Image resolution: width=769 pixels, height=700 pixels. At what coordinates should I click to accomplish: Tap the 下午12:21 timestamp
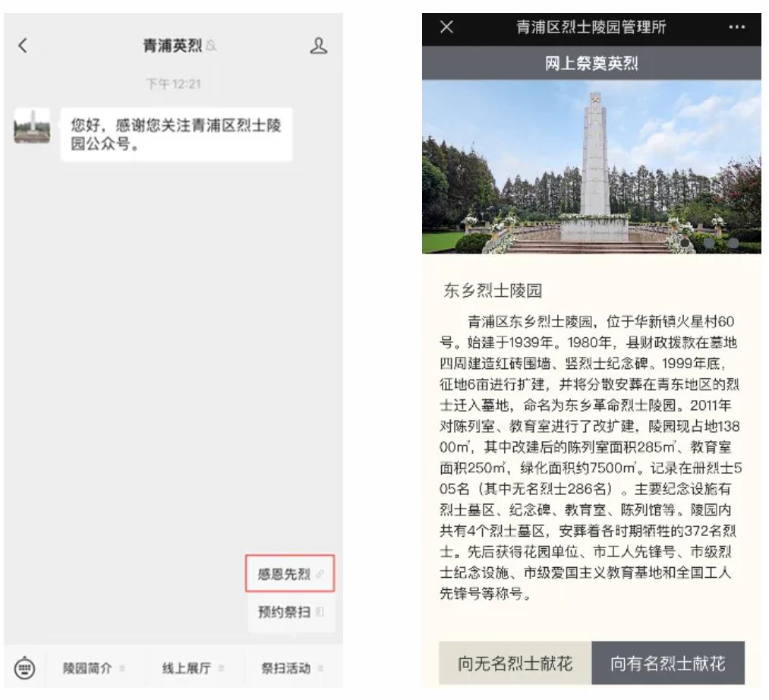174,84
